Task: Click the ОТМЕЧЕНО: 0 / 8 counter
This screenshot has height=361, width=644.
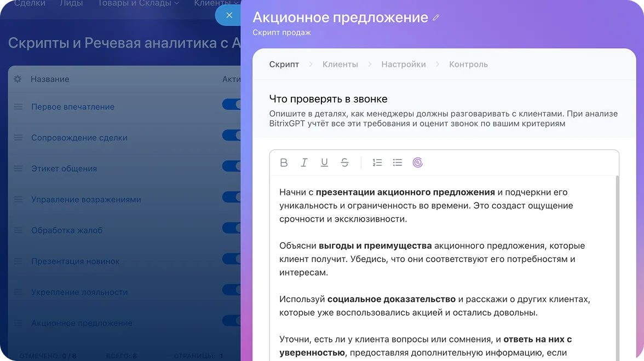Action: 48,356
